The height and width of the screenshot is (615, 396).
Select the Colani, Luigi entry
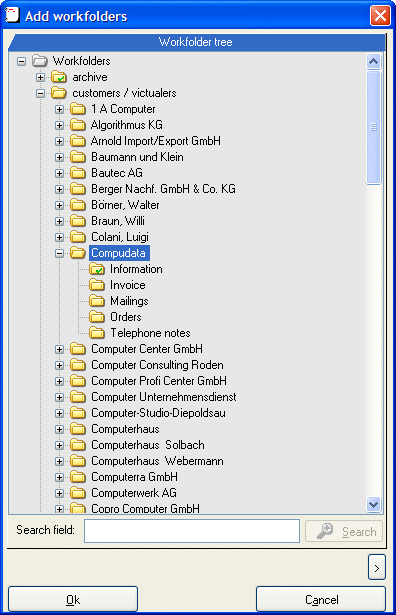(120, 237)
